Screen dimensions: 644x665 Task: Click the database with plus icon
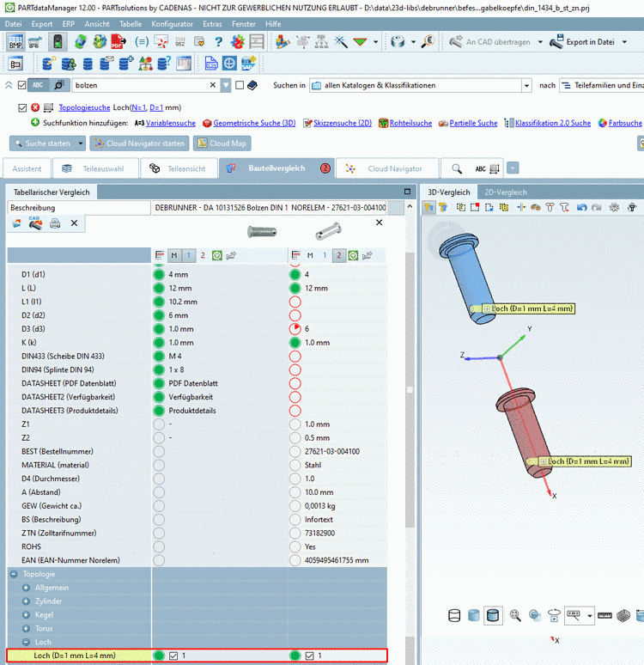point(126,64)
